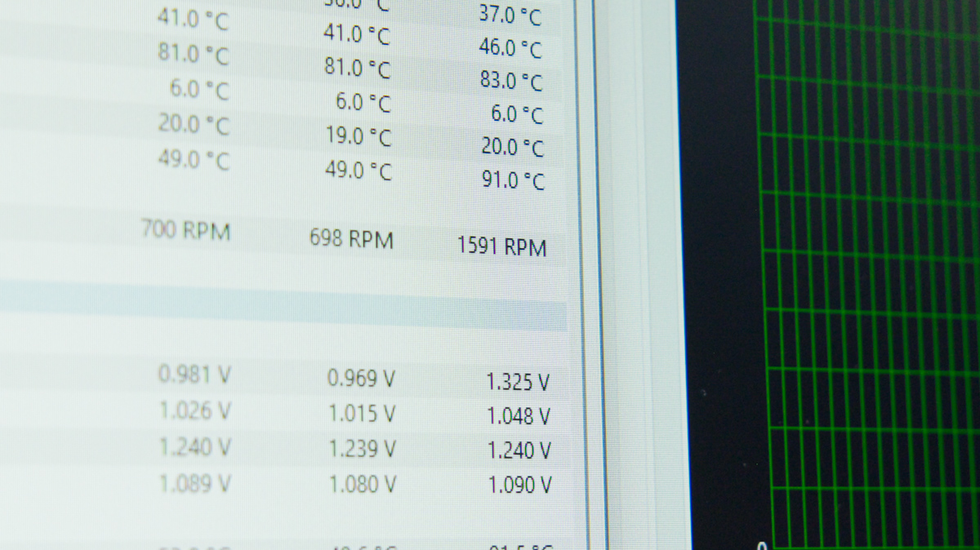
Task: Click the 1.089 V voltage value
Action: point(195,484)
